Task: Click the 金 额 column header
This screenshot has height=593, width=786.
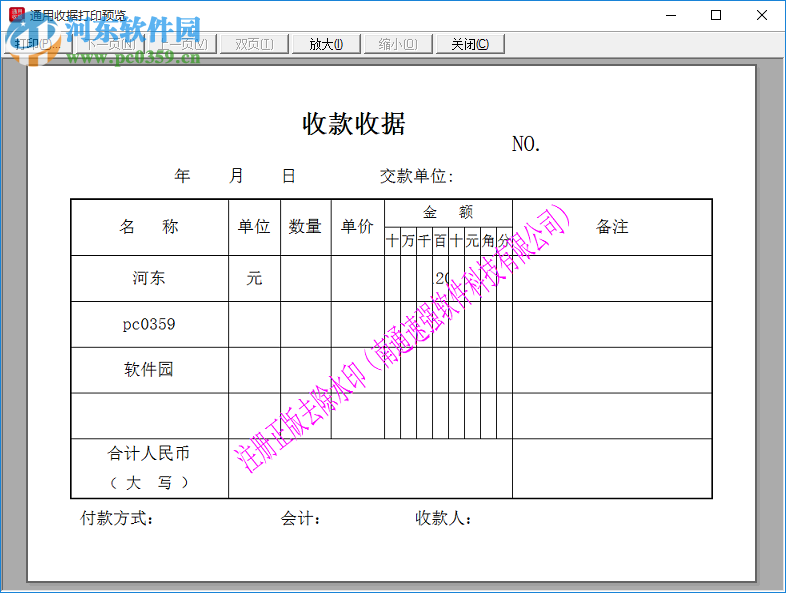Action: pos(448,213)
